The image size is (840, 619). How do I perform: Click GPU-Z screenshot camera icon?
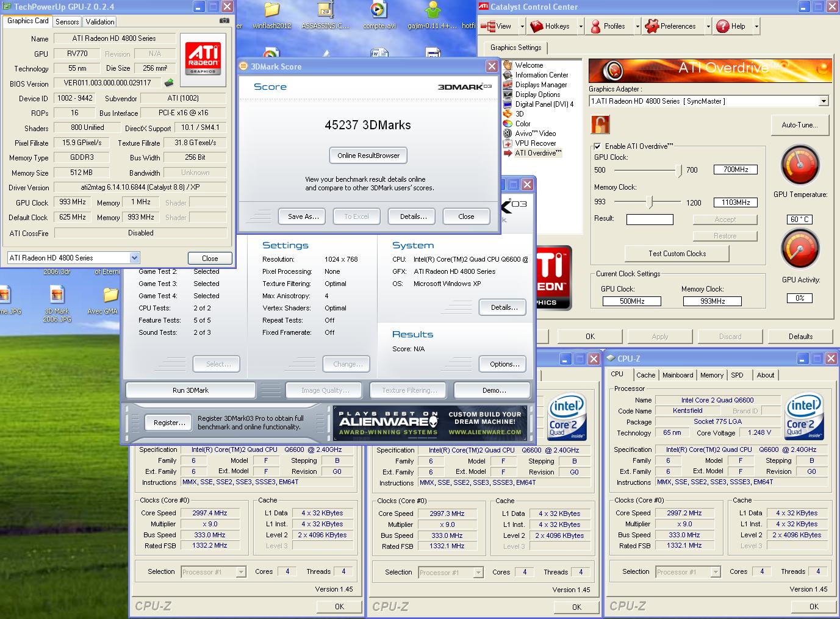pos(224,20)
